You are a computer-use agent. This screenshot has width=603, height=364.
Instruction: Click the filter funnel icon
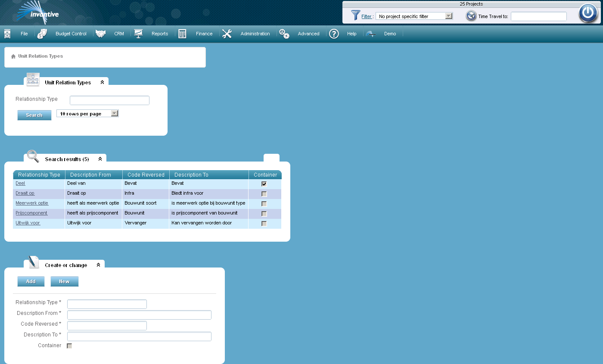[x=355, y=16]
